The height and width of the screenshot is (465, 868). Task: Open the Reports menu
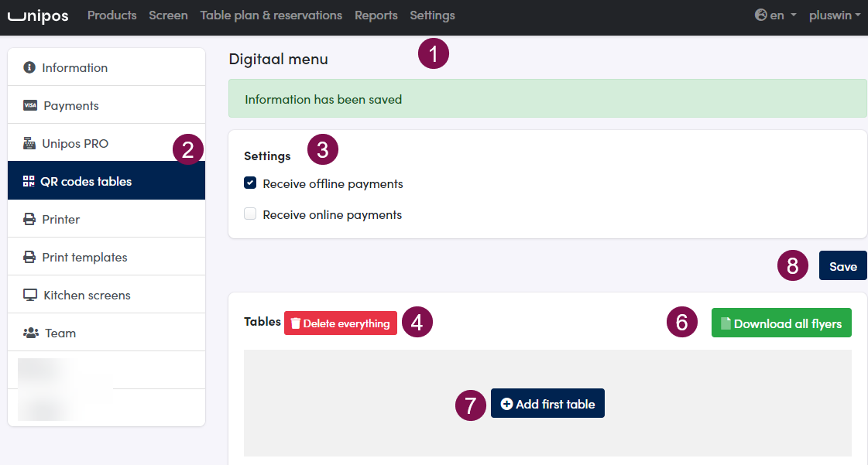[376, 15]
